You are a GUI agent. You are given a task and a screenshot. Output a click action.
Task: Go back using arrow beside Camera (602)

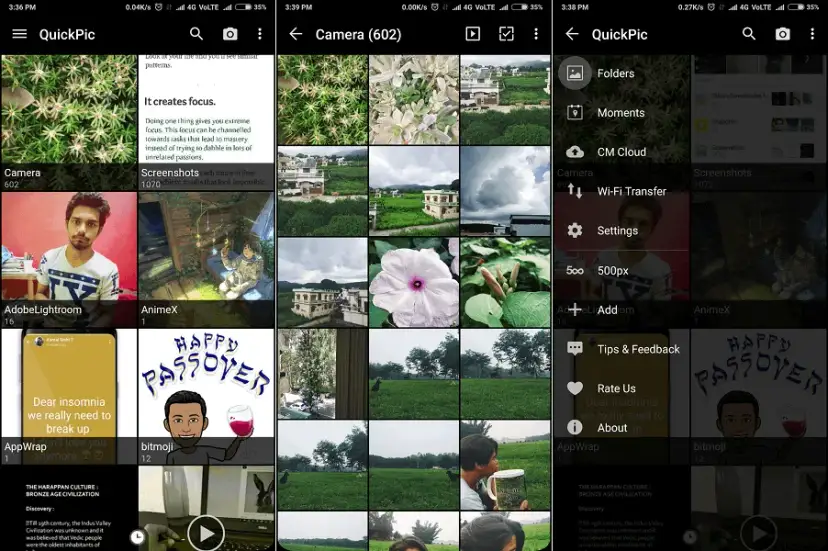tap(296, 34)
